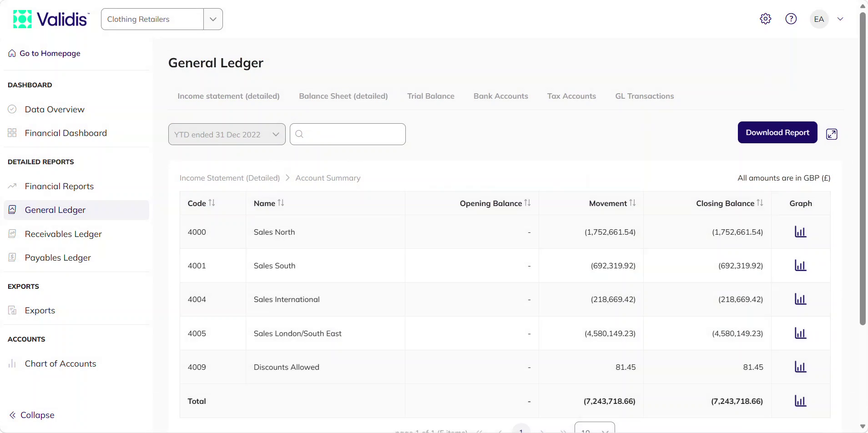This screenshot has width=868, height=433.
Task: Switch to Balance Sheet (detailed) tab
Action: coord(343,96)
